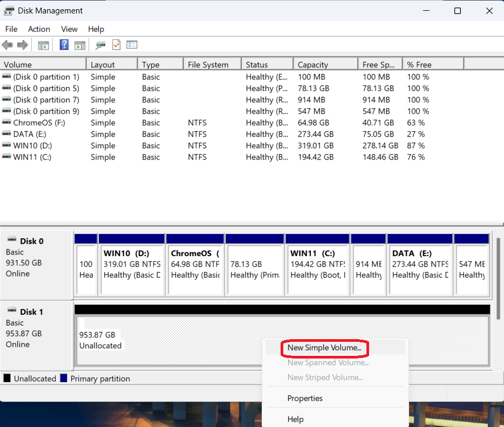Click the checklist settings toolbar icon
Screen dimensions: 504x427
(132, 45)
